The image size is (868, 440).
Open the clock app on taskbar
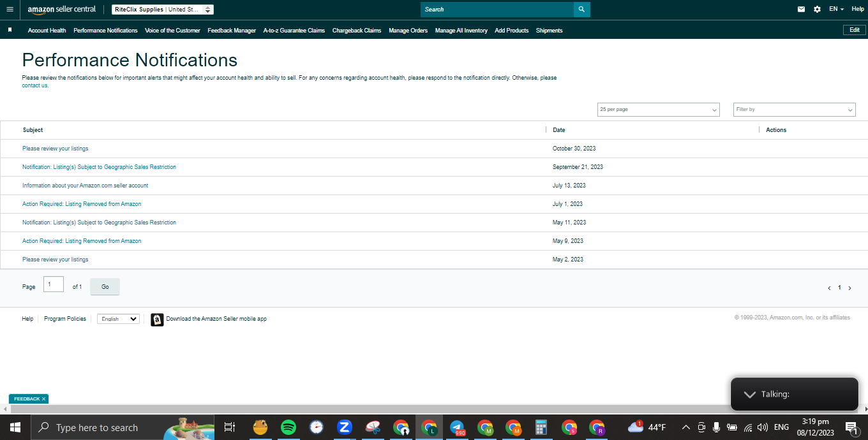point(317,427)
